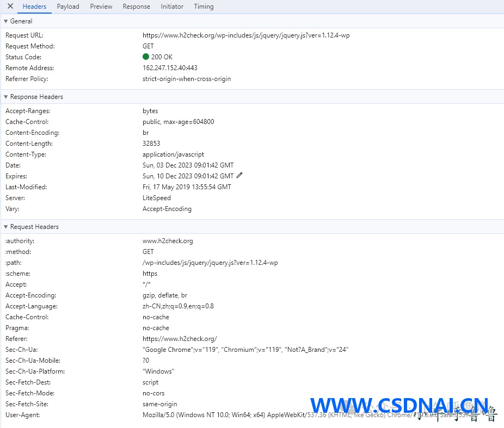
Task: Select the Server value LiteSpeed
Action: [157, 198]
